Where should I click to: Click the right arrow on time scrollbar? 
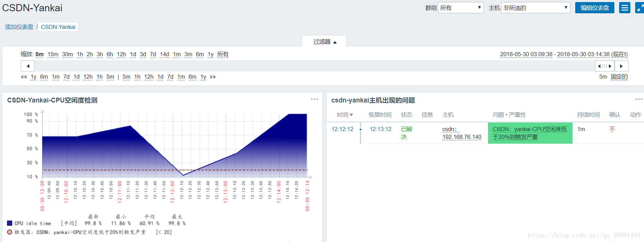pyautogui.click(x=622, y=66)
